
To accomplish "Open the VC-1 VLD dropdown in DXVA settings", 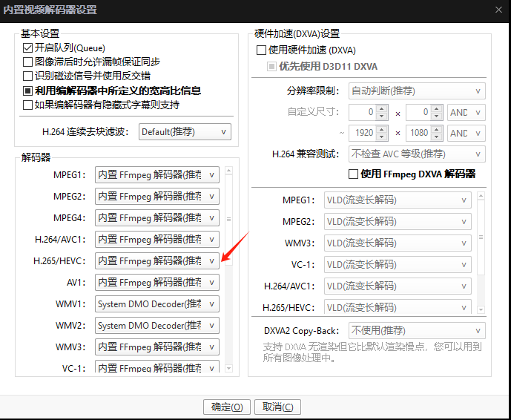I will point(398,264).
